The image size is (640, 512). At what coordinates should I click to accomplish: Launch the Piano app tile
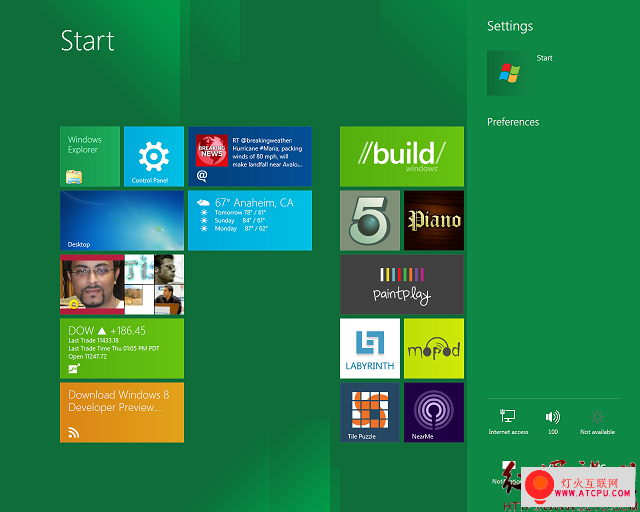click(x=434, y=220)
